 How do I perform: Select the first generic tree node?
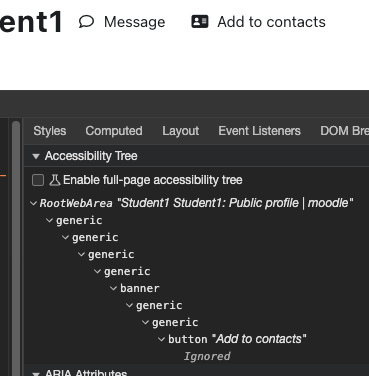79,220
